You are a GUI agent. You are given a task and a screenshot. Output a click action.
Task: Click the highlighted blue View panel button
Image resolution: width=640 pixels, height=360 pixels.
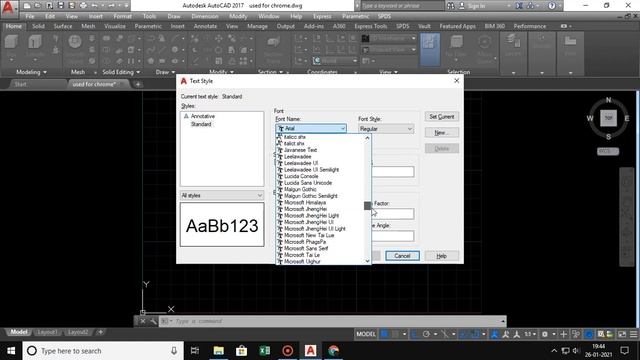click(429, 49)
